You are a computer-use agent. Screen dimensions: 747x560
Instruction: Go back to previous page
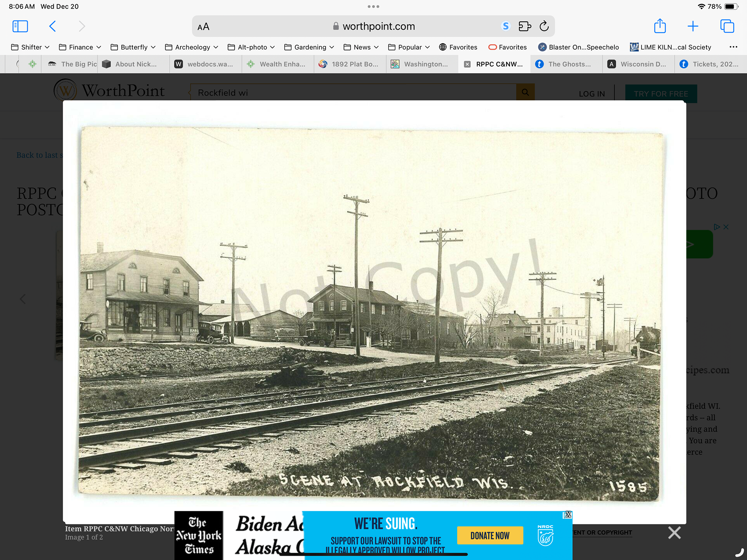coord(53,26)
